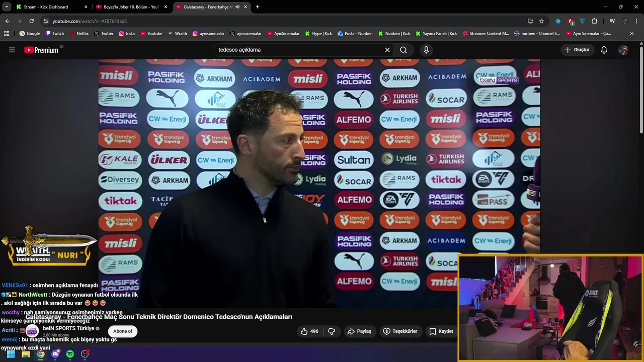Screen dimensions: 644x362
Task: Open the Netflix bookmark
Action: point(79,34)
